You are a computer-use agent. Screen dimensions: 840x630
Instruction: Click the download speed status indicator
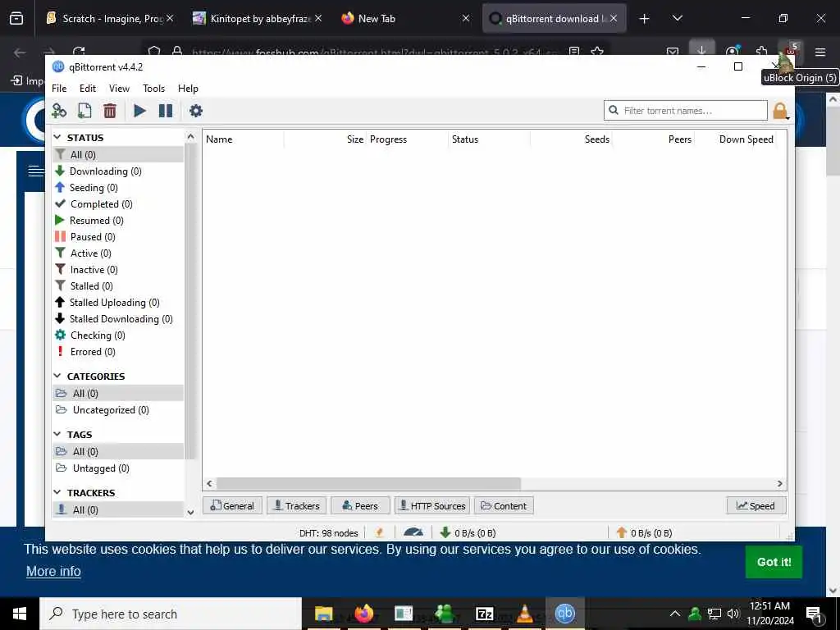coord(468,533)
